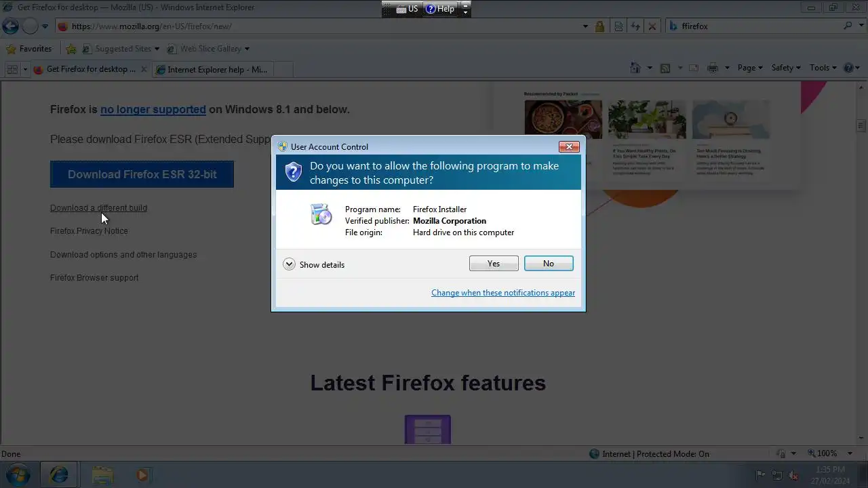868x488 pixels.
Task: Click the mozilla.org URL in address bar
Action: pyautogui.click(x=151, y=26)
